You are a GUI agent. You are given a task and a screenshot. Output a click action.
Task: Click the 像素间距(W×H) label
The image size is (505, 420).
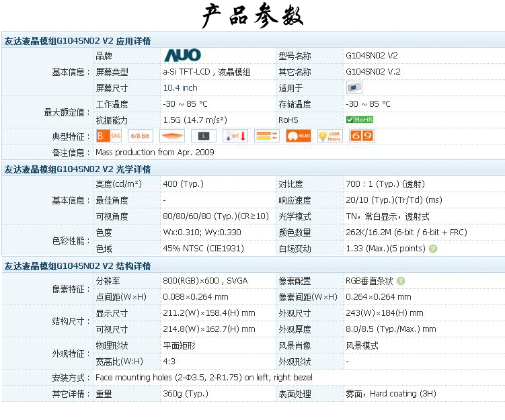click(x=308, y=297)
